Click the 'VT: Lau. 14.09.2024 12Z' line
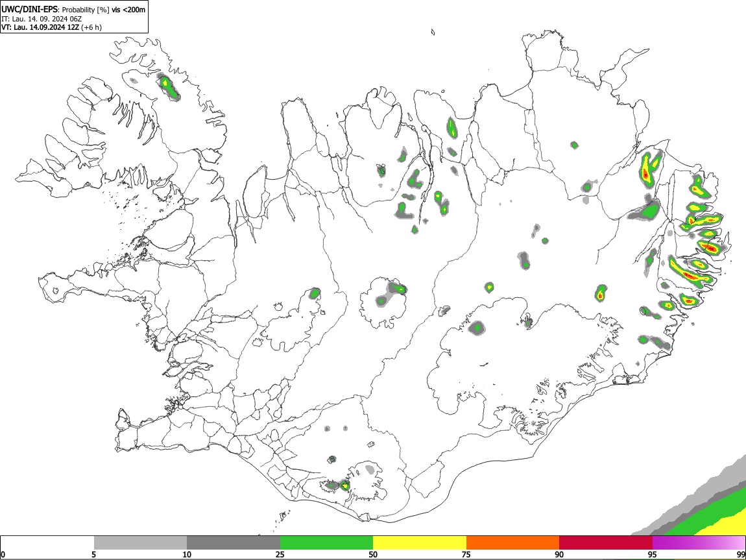The width and height of the screenshot is (746, 560). (40, 27)
